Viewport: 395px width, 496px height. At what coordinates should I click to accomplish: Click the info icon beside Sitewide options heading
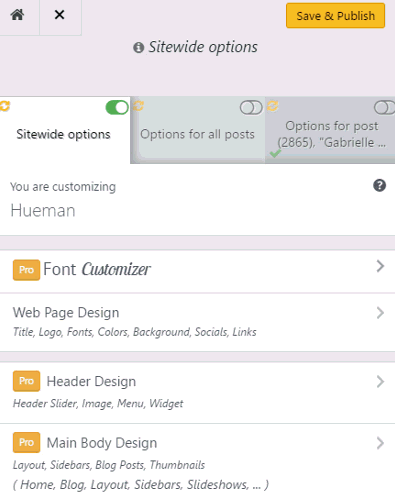pyautogui.click(x=138, y=48)
